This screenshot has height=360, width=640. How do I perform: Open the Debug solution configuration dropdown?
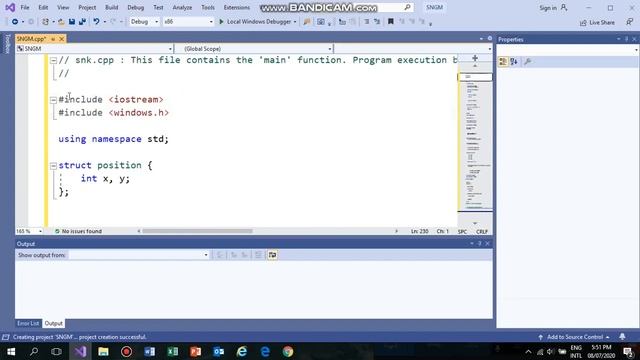click(144, 22)
